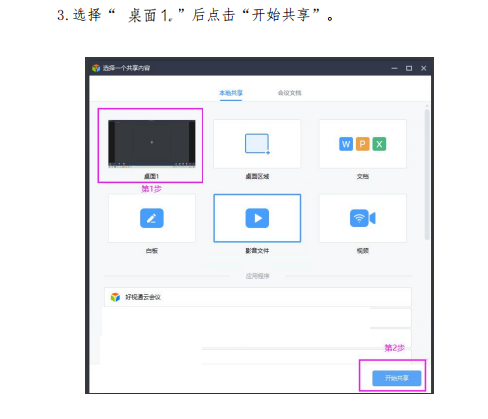This screenshot has width=488, height=419.
Task: Click the 影音文件 label text
Action: point(257,251)
